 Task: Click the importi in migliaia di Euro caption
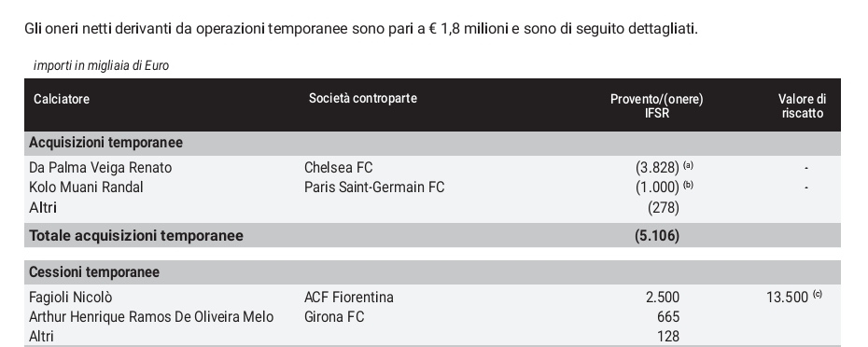point(101,66)
